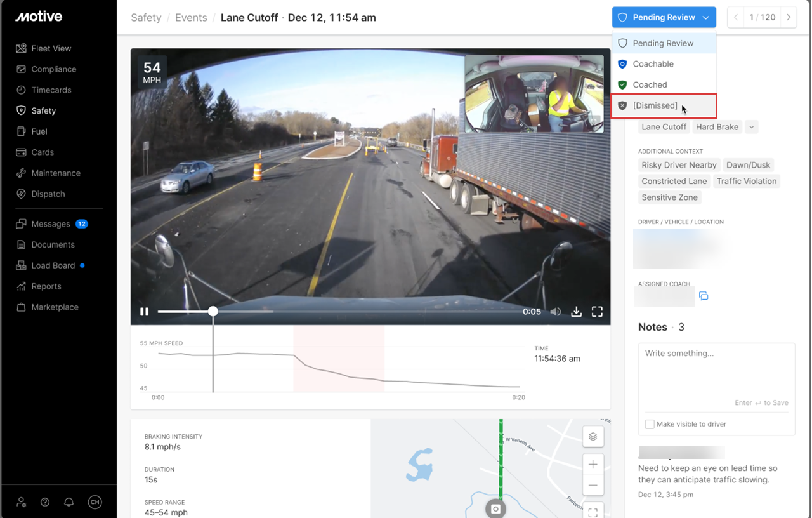Click the 54 MPH speed badge
812x518 pixels.
click(152, 72)
